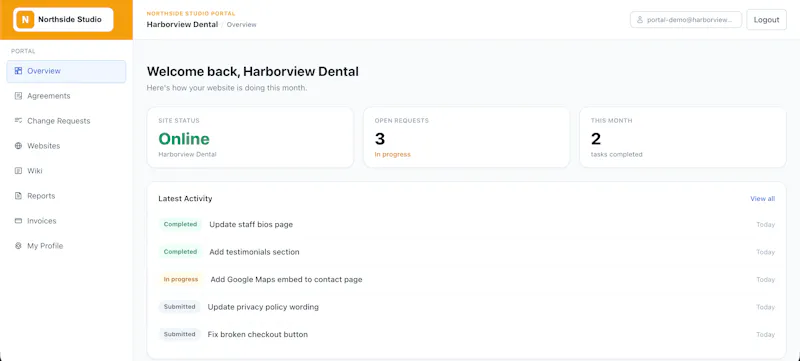
Task: Open the Invoices section
Action: tap(66, 221)
